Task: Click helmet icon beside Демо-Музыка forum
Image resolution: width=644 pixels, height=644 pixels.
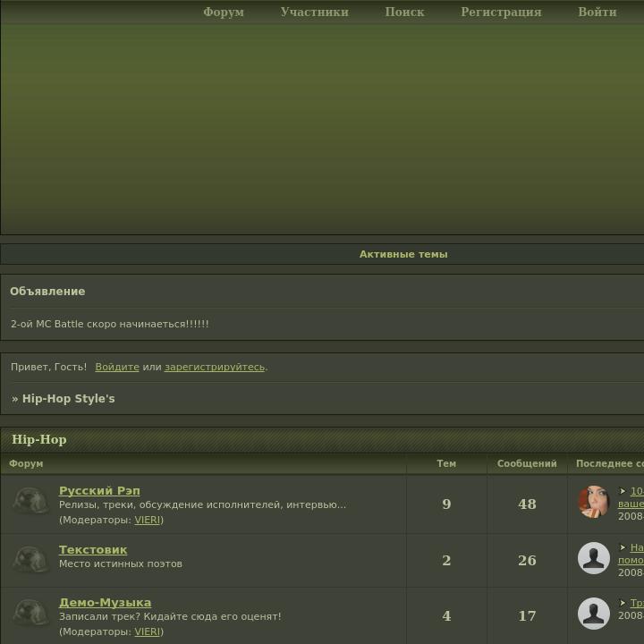Action: click(30, 613)
